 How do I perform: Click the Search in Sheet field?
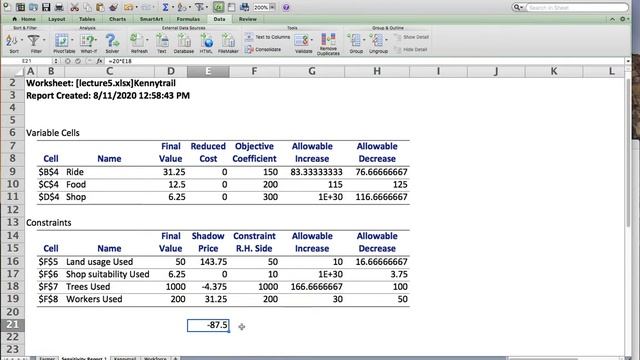[577, 7]
